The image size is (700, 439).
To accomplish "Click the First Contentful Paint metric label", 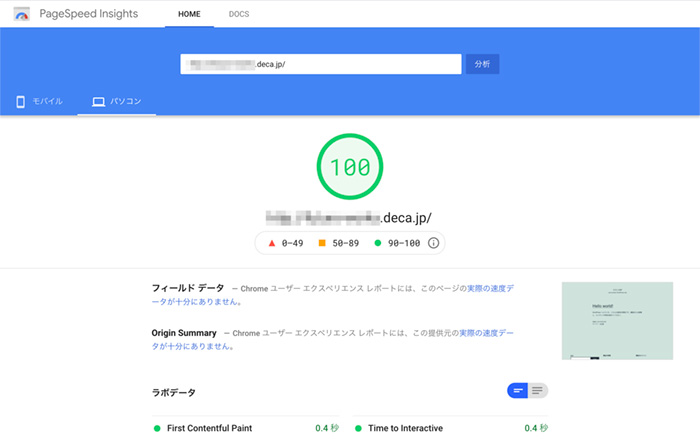I will tap(209, 428).
